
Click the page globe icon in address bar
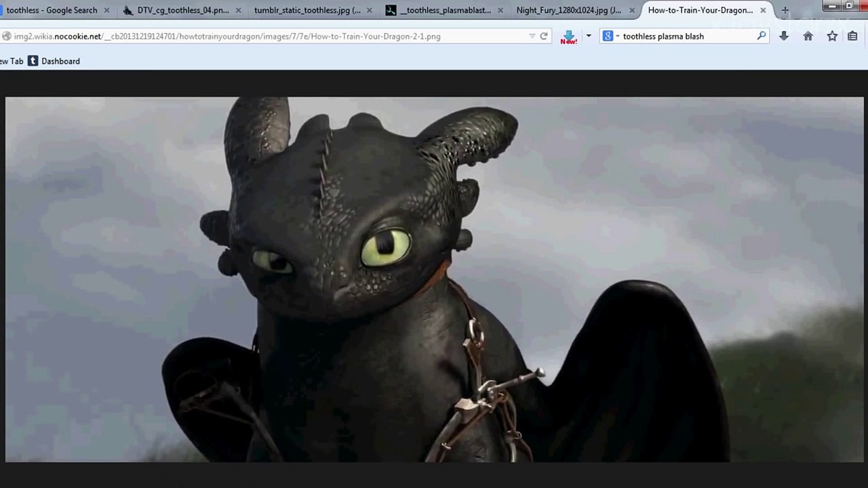pyautogui.click(x=6, y=36)
